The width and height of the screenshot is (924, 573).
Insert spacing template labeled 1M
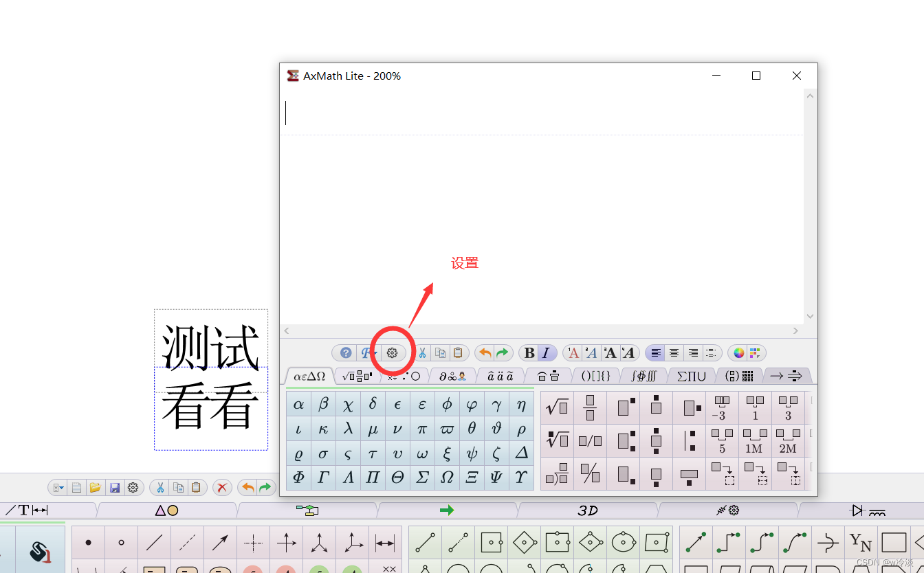coord(755,440)
